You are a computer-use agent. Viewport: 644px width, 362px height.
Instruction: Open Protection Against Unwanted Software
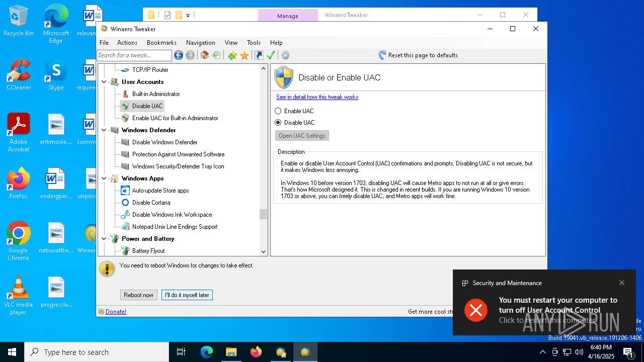(x=178, y=154)
